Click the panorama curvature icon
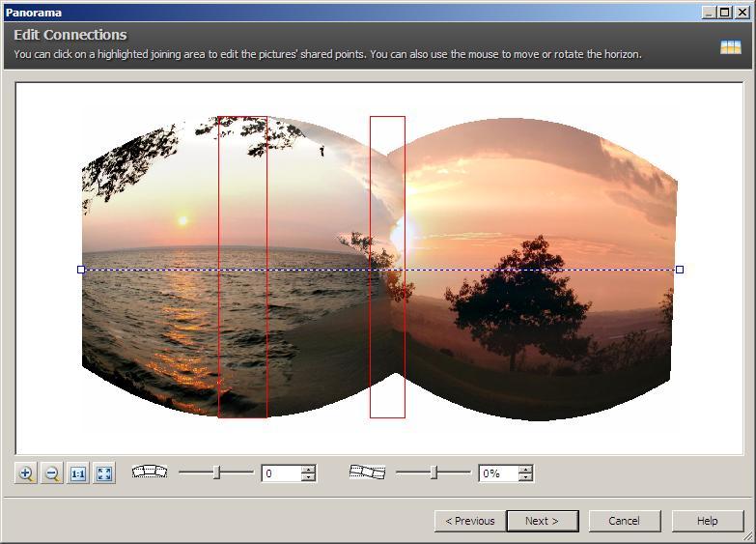Image resolution: width=756 pixels, height=544 pixels. click(150, 472)
